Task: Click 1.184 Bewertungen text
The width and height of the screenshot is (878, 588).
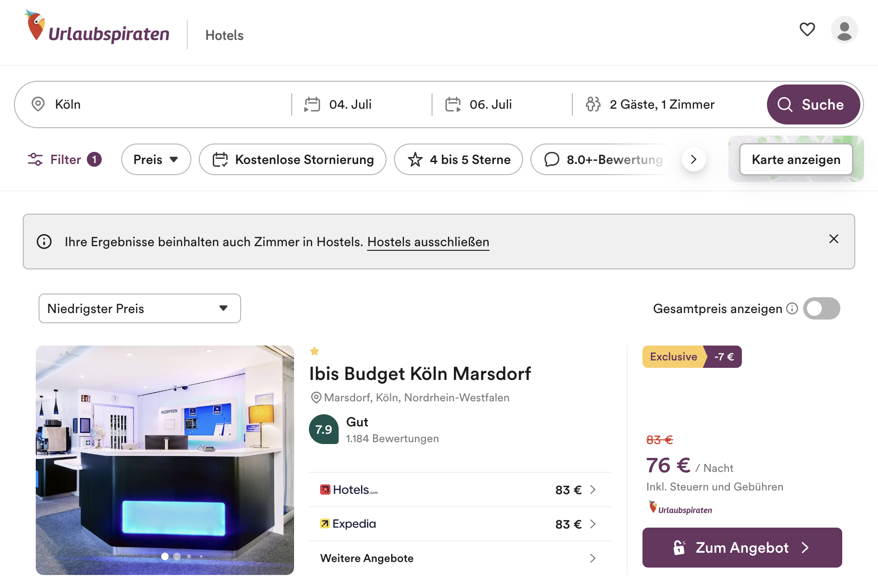Action: (393, 438)
